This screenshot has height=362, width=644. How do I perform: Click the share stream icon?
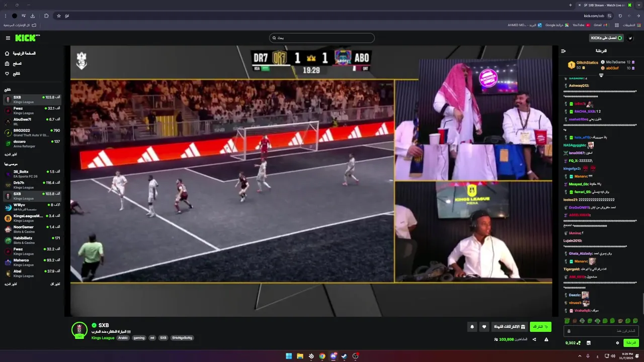coord(534,339)
